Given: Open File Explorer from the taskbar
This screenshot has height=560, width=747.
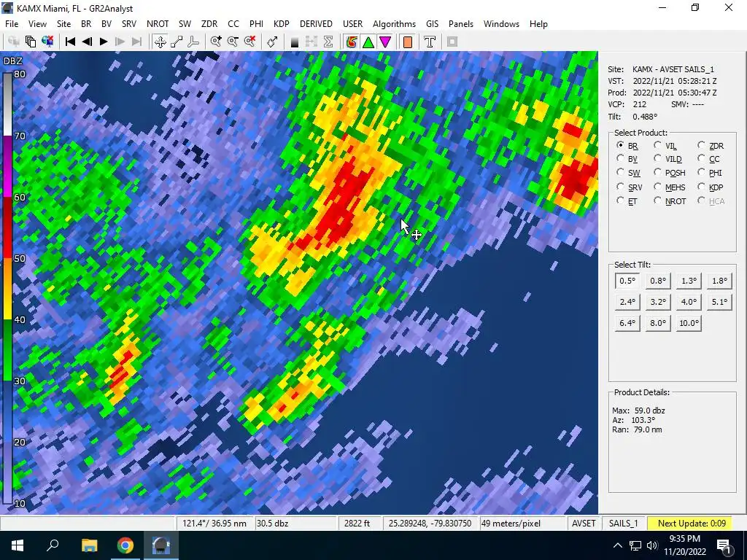Looking at the screenshot, I should [89, 545].
